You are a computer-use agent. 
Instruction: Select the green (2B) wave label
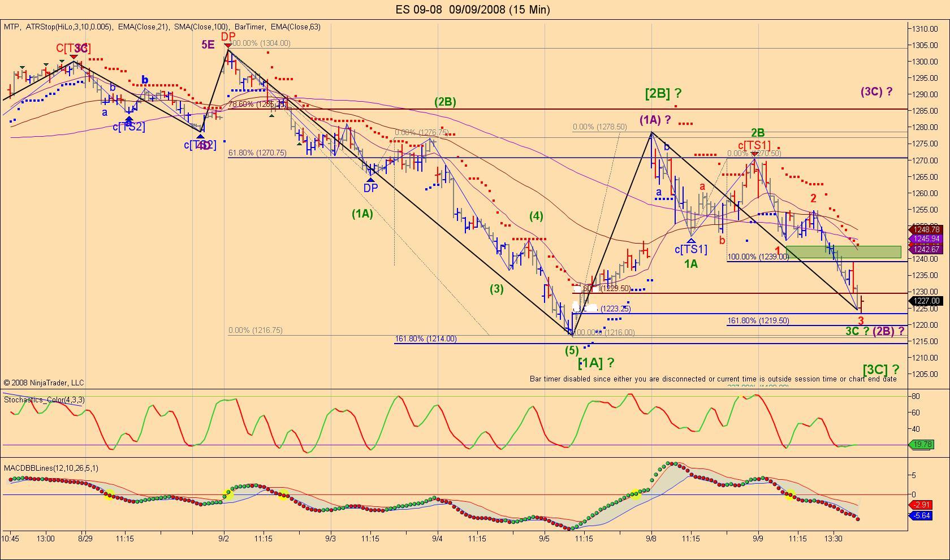445,102
